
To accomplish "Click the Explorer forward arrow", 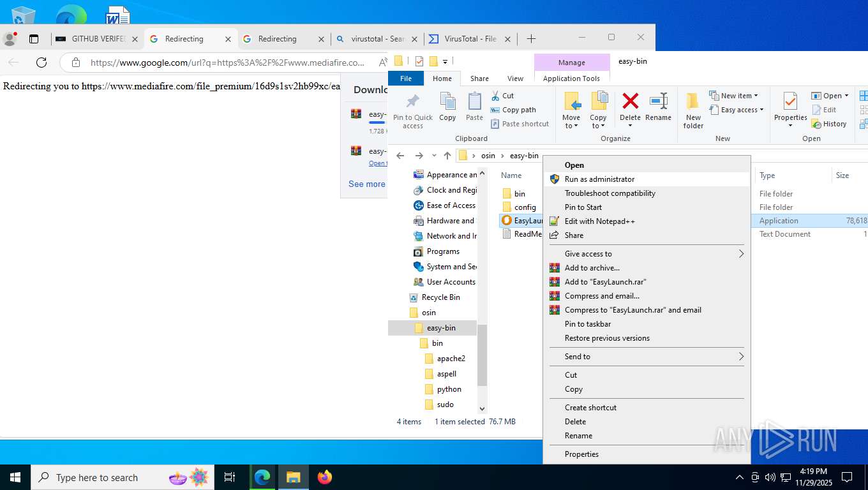I will 419,156.
